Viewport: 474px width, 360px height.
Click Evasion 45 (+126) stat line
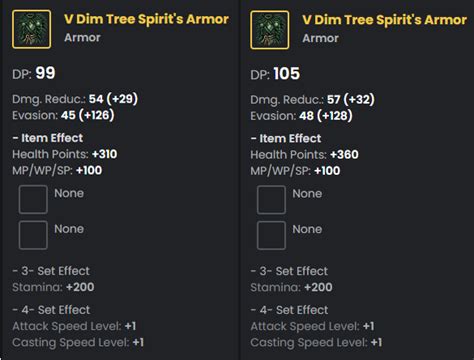[x=63, y=115]
